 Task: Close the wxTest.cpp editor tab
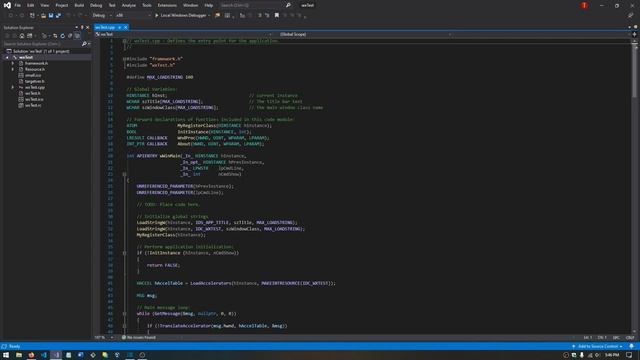click(x=126, y=27)
